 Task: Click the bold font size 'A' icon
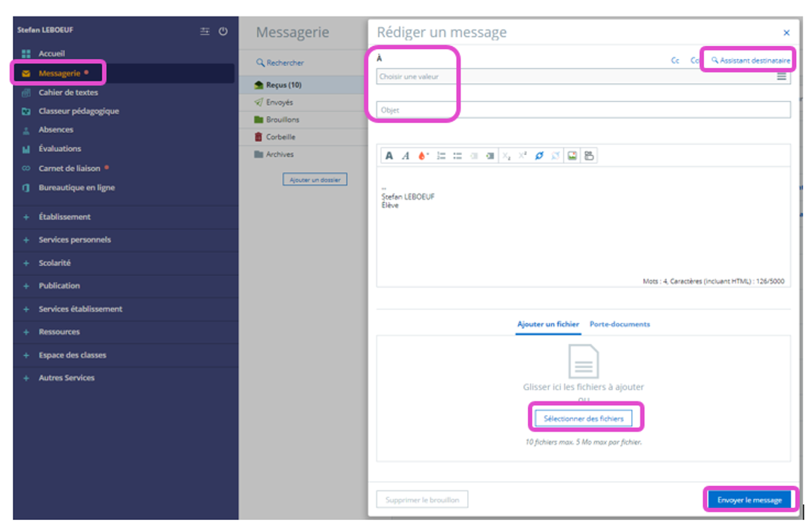coord(389,156)
